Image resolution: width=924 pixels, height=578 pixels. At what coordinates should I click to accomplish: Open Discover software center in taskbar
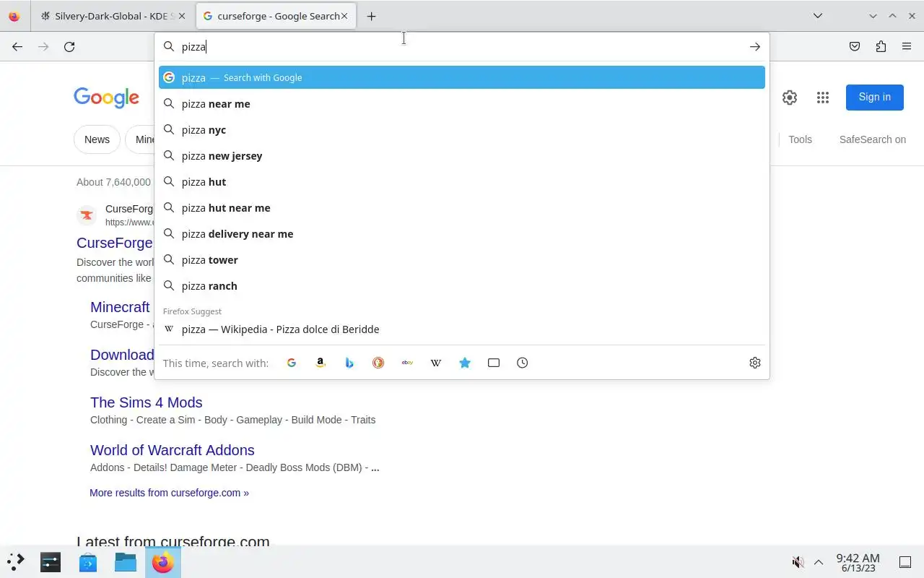[x=88, y=561]
